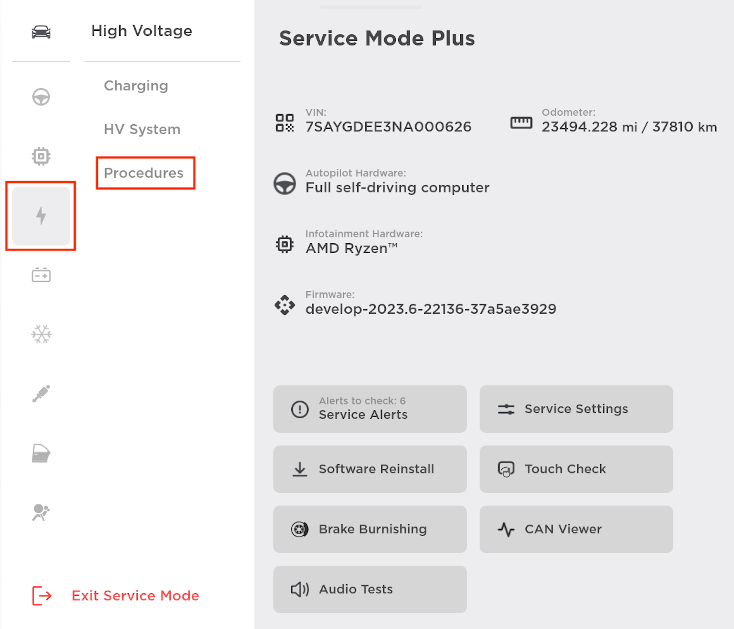Click the car icon in the sidebar
This screenshot has width=734, height=629.
41,32
